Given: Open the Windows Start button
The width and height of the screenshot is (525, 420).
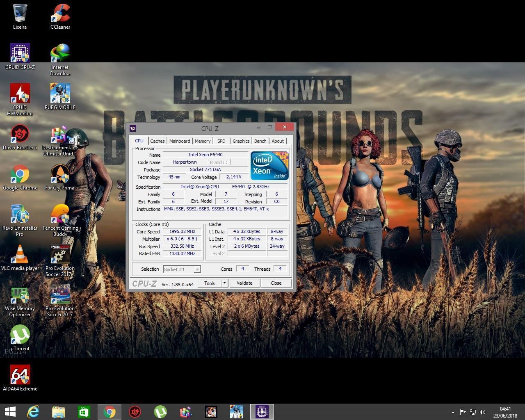Looking at the screenshot, I should tap(10, 411).
